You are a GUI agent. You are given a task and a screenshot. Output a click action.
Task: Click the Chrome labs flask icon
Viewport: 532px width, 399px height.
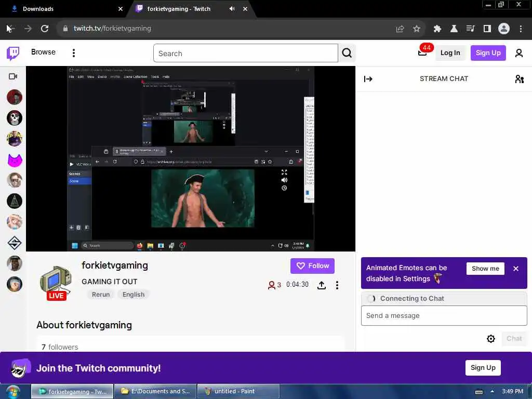click(x=454, y=29)
